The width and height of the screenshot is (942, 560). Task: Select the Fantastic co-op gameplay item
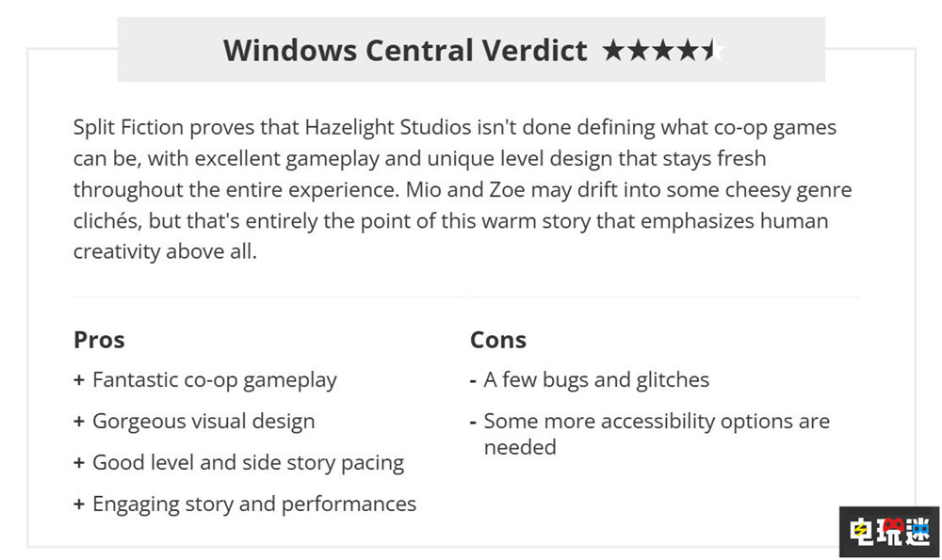click(x=215, y=380)
